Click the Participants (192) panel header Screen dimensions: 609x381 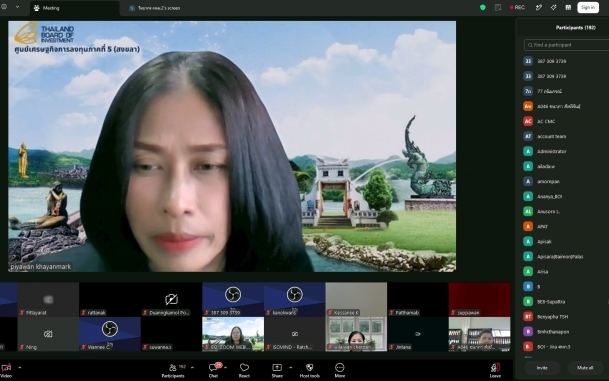(575, 28)
